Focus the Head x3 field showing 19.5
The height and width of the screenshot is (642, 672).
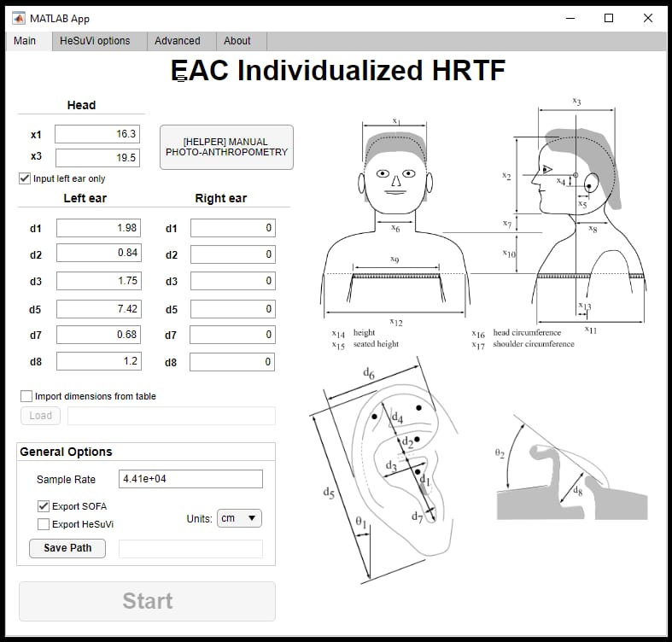point(97,158)
